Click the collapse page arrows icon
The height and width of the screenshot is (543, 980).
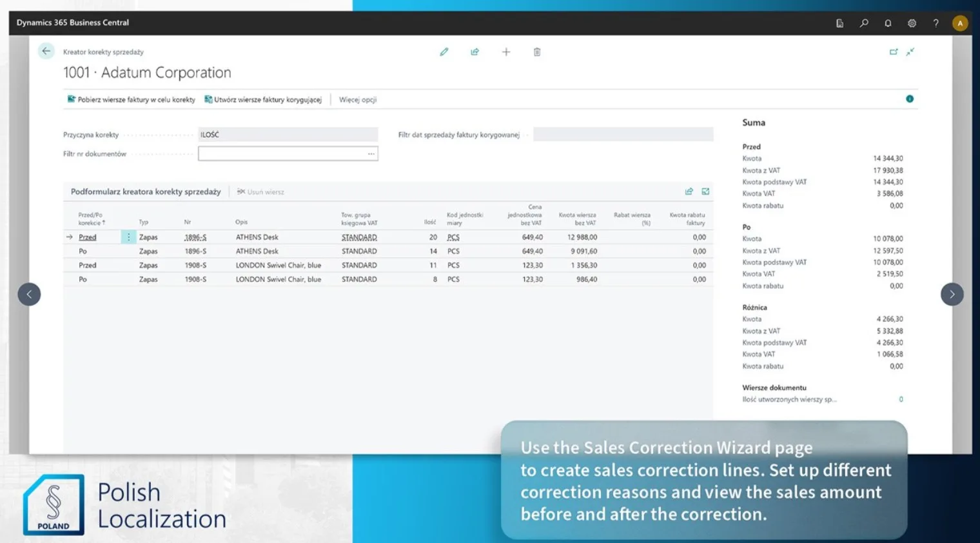910,52
